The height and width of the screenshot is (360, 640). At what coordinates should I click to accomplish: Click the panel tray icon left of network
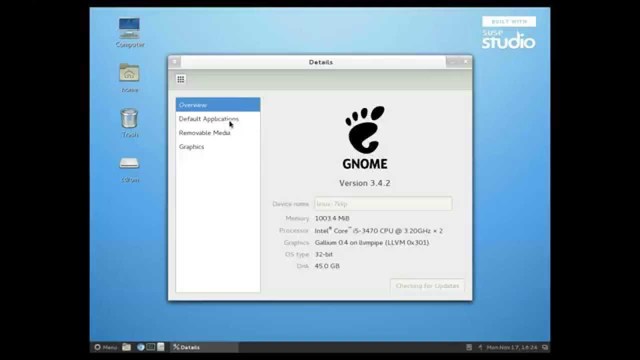click(x=469, y=347)
